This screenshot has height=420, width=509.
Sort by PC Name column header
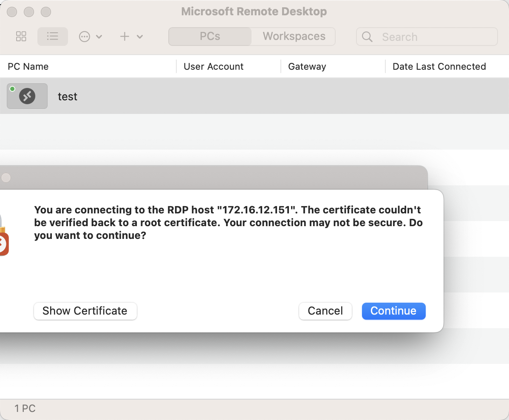[x=28, y=67]
